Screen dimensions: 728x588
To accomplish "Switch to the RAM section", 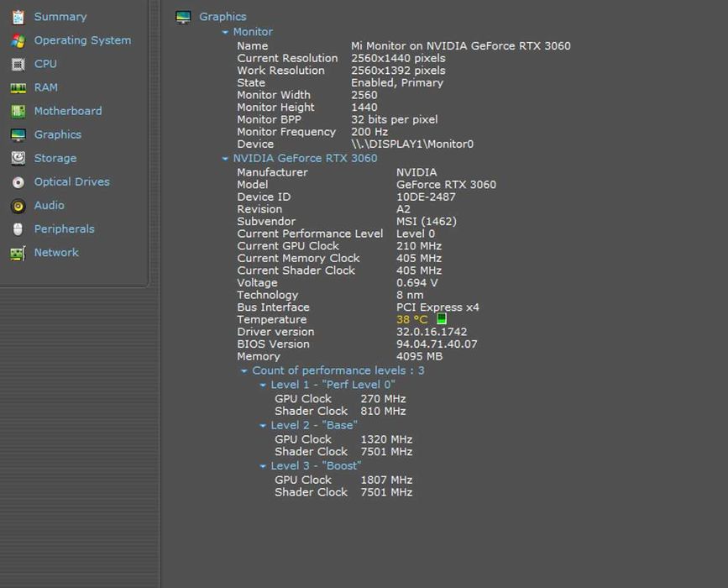I will (46, 87).
